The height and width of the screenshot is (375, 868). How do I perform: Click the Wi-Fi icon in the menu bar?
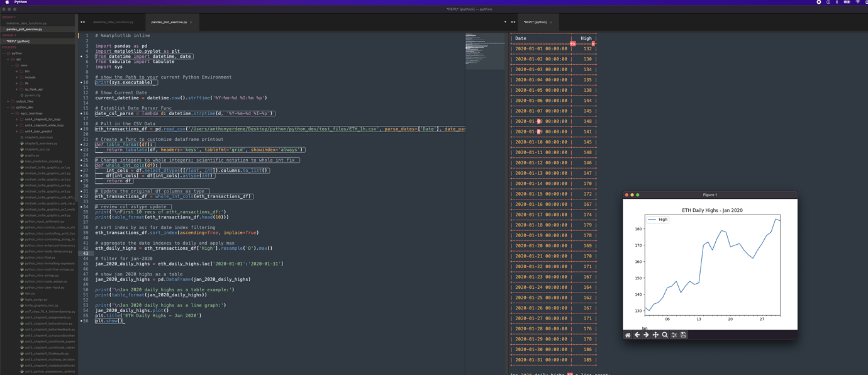857,2
